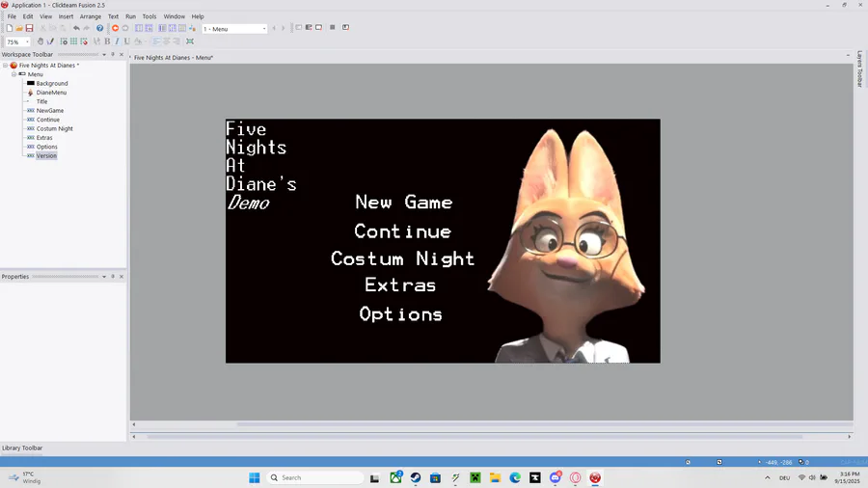Close the Workspace Toolbar panel
Image resolution: width=868 pixels, height=488 pixels.
click(x=122, y=54)
